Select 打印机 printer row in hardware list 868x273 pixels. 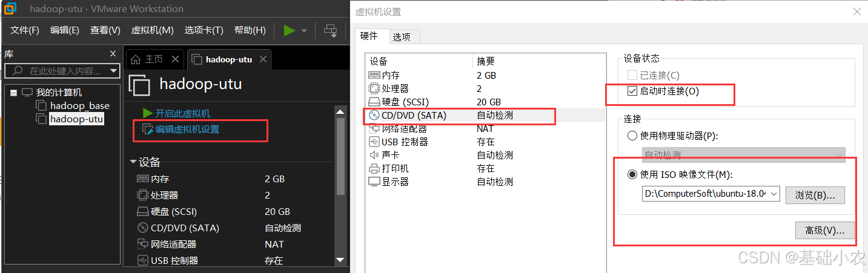[485, 168]
